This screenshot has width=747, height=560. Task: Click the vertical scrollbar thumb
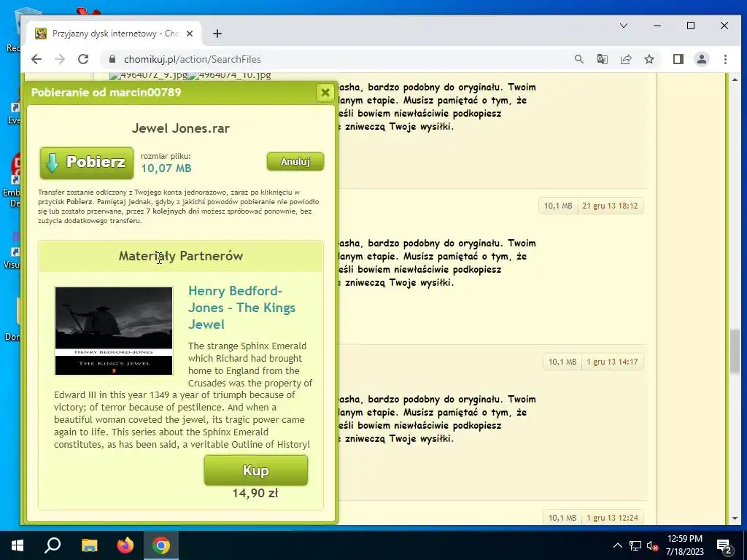(735, 351)
